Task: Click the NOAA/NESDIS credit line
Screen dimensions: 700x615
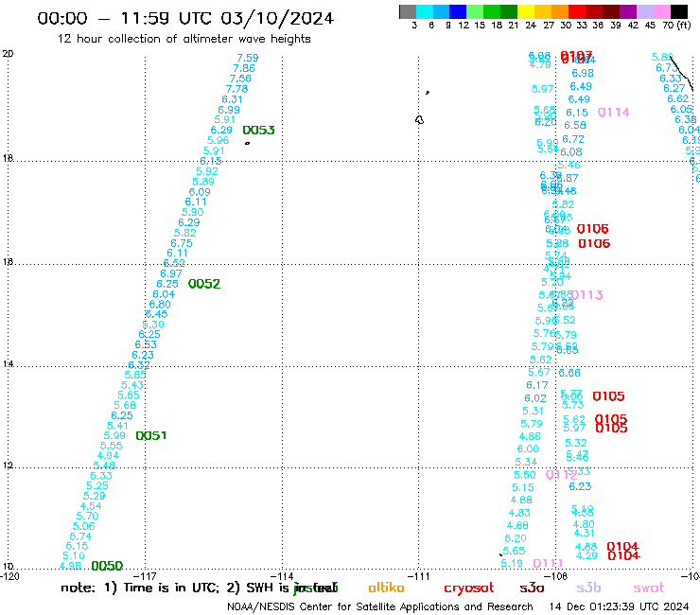Action: pos(380,607)
